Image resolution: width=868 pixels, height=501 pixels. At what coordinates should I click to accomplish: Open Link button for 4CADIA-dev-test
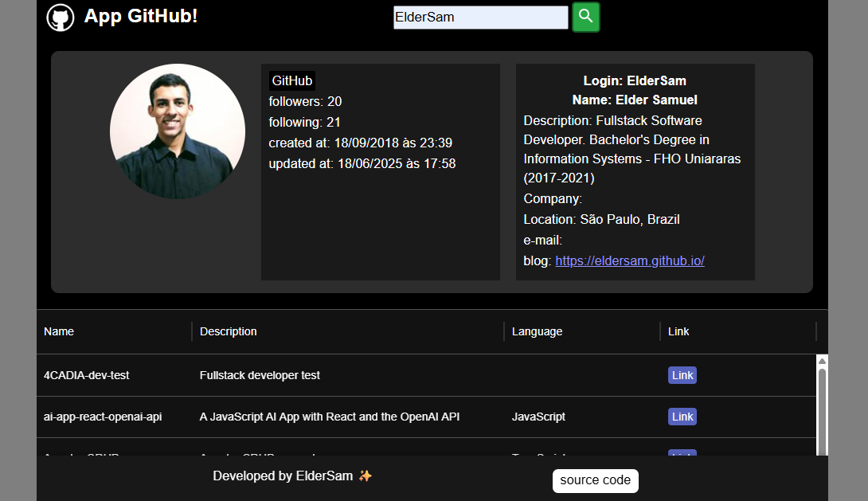[x=682, y=375]
